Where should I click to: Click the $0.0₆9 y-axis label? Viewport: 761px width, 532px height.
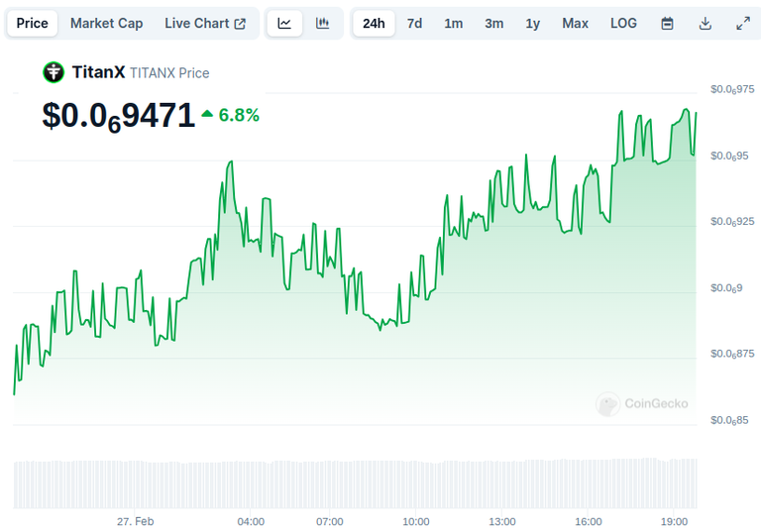(726, 288)
